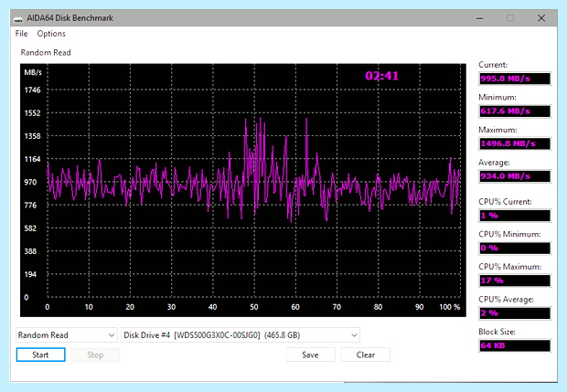This screenshot has width=567, height=392.
Task: Click the CPU% Average 2 % value
Action: [x=515, y=313]
